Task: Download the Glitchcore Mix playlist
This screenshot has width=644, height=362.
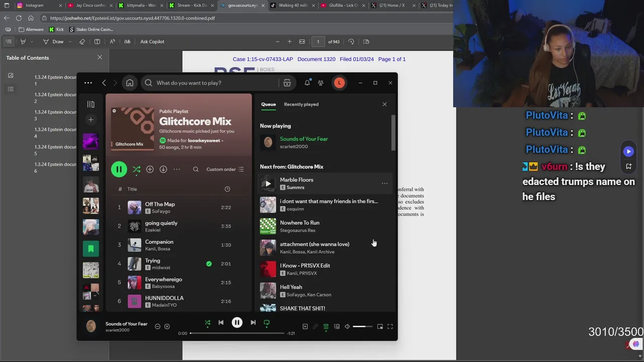Action: coord(163,169)
